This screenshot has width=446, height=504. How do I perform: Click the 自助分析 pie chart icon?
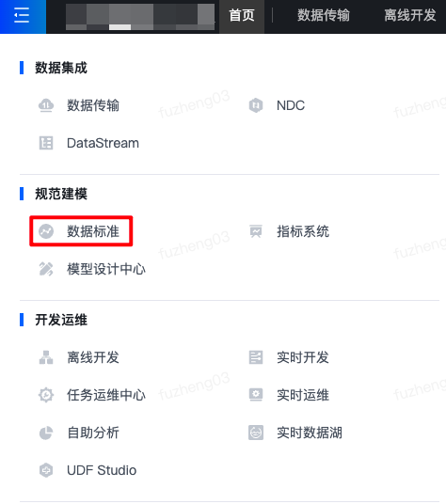tap(46, 433)
